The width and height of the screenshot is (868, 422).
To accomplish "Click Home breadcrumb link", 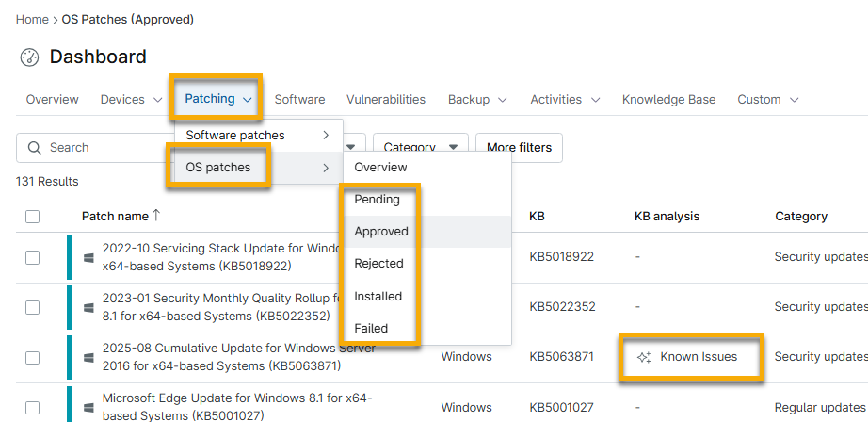I will pos(32,20).
